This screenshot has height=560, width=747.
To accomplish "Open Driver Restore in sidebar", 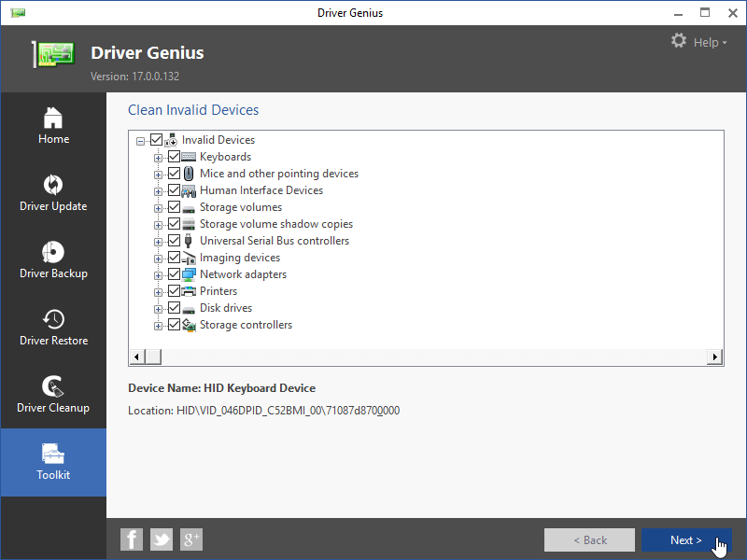I will point(53,329).
